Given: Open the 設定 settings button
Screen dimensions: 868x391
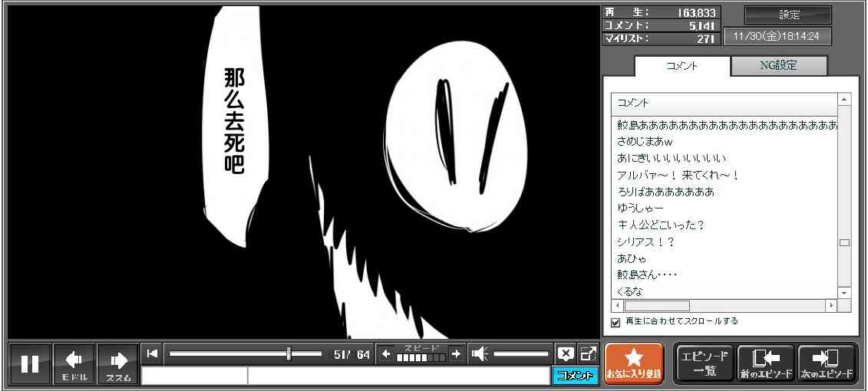Looking at the screenshot, I should [788, 15].
